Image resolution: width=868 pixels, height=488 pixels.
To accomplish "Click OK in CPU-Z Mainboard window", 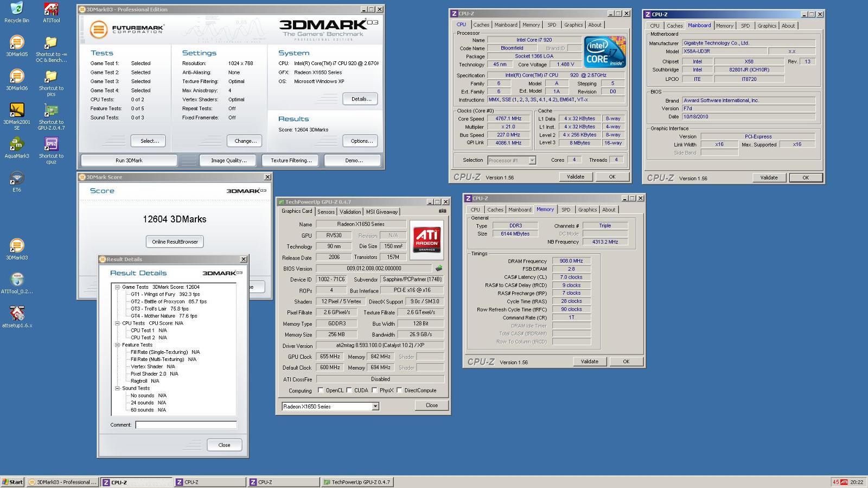I will (806, 178).
